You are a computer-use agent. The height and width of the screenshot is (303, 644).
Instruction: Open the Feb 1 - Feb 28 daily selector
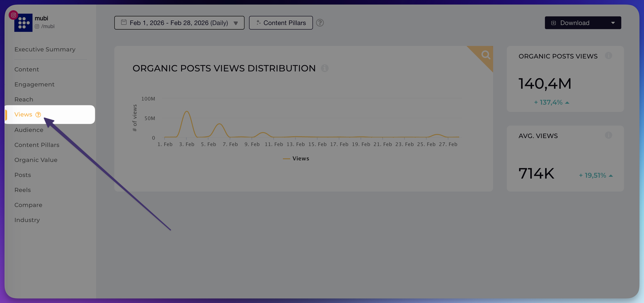click(179, 23)
